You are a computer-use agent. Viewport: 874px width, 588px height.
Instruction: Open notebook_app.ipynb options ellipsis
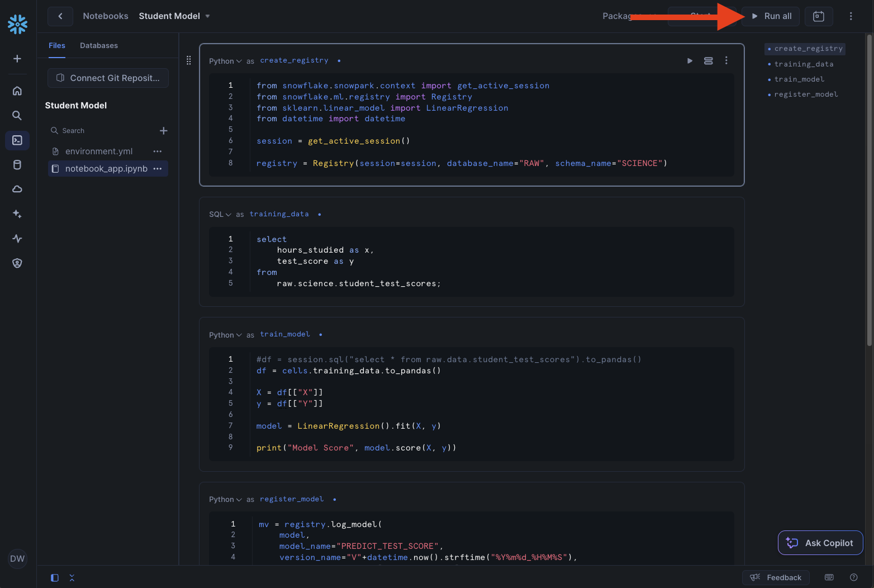coord(158,169)
